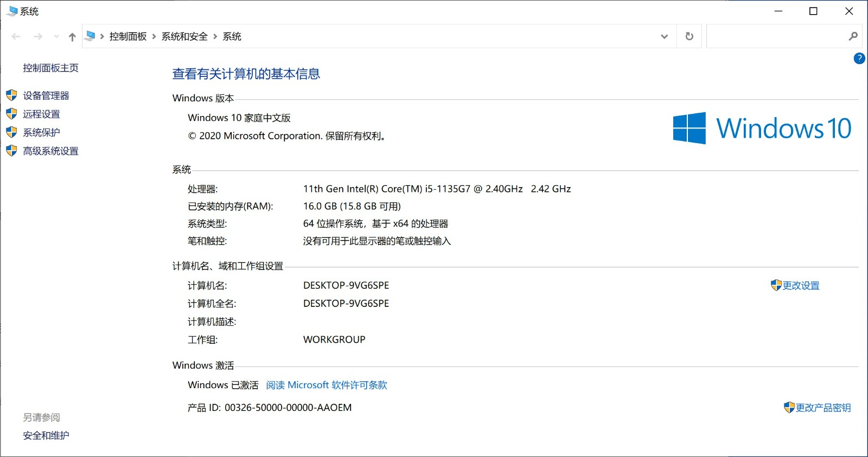Open 远程设置 link
The width and height of the screenshot is (868, 457).
(41, 114)
